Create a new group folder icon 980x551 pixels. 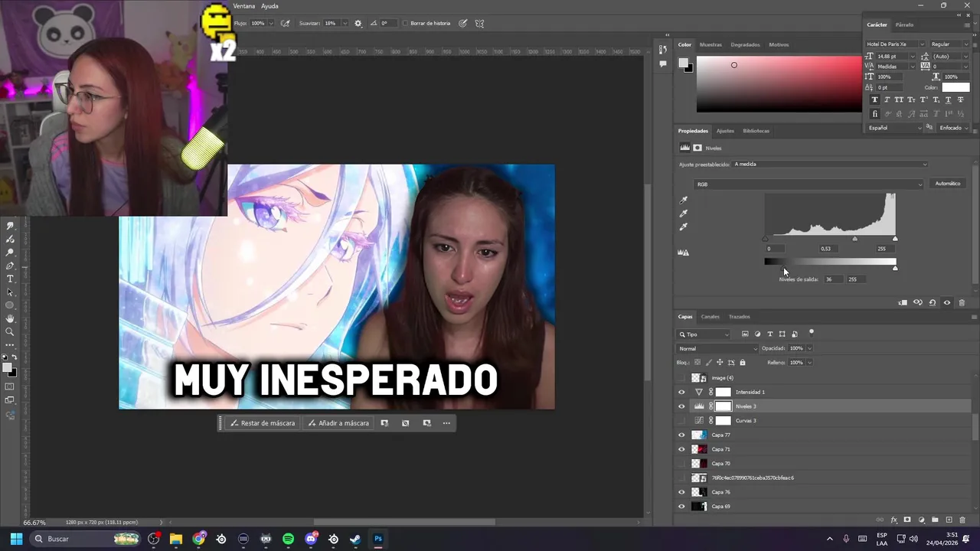pos(935,520)
